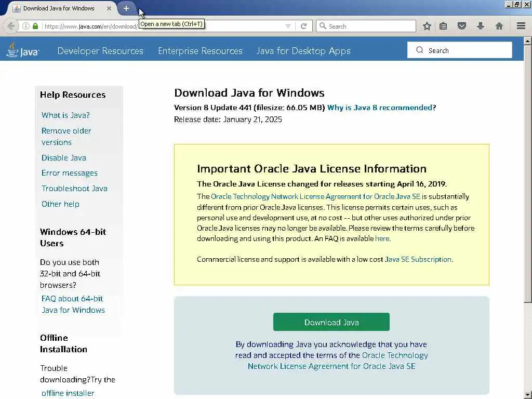Click scrollbar down arrow
The image size is (532, 399).
pyautogui.click(x=527, y=395)
